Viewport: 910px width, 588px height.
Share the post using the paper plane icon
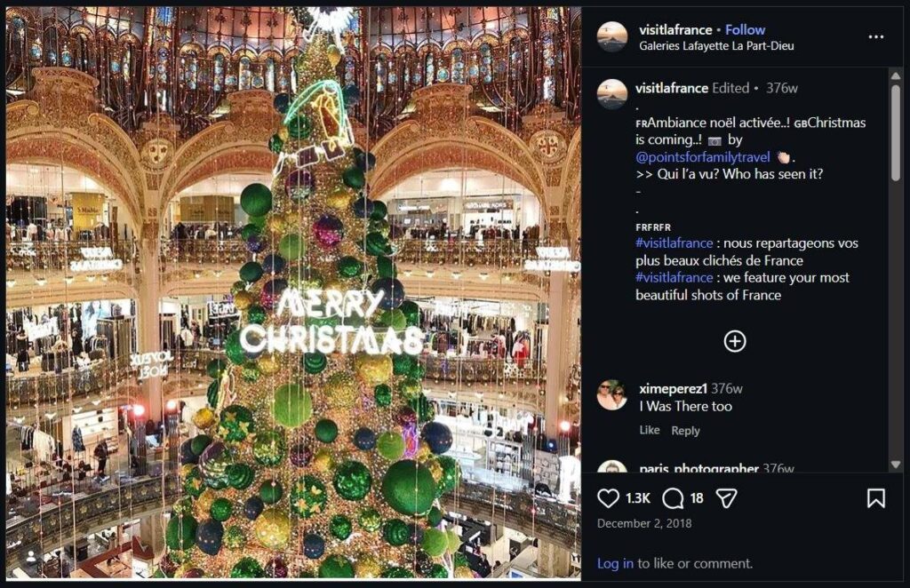[x=726, y=497]
